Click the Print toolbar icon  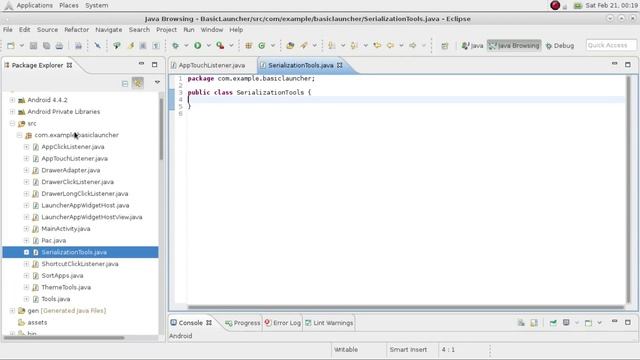coord(59,46)
